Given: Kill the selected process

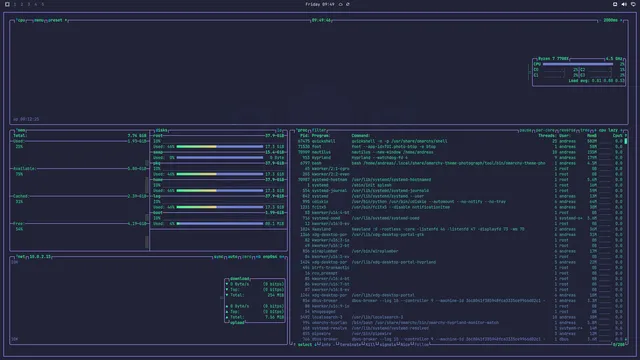Looking at the screenshot, I should [370, 344].
